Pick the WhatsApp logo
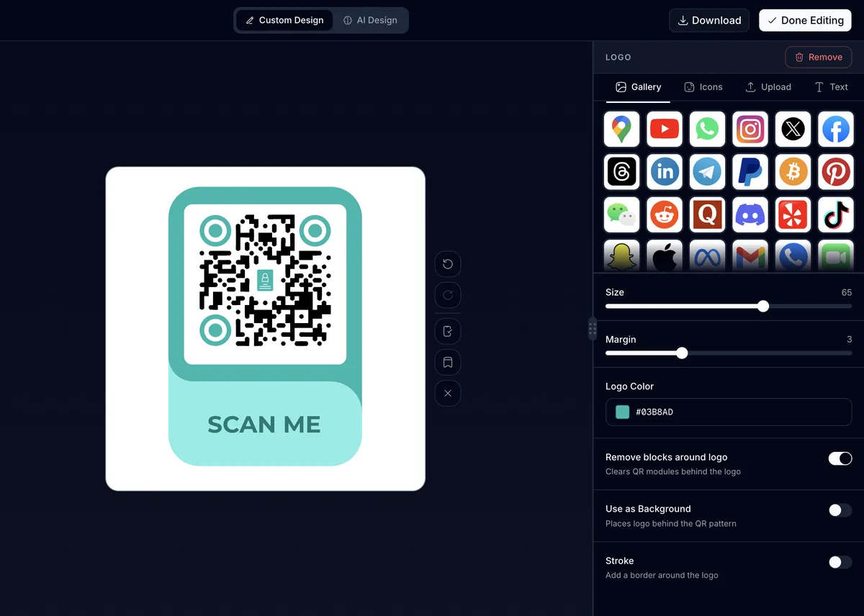This screenshot has height=616, width=864. pyautogui.click(x=707, y=130)
